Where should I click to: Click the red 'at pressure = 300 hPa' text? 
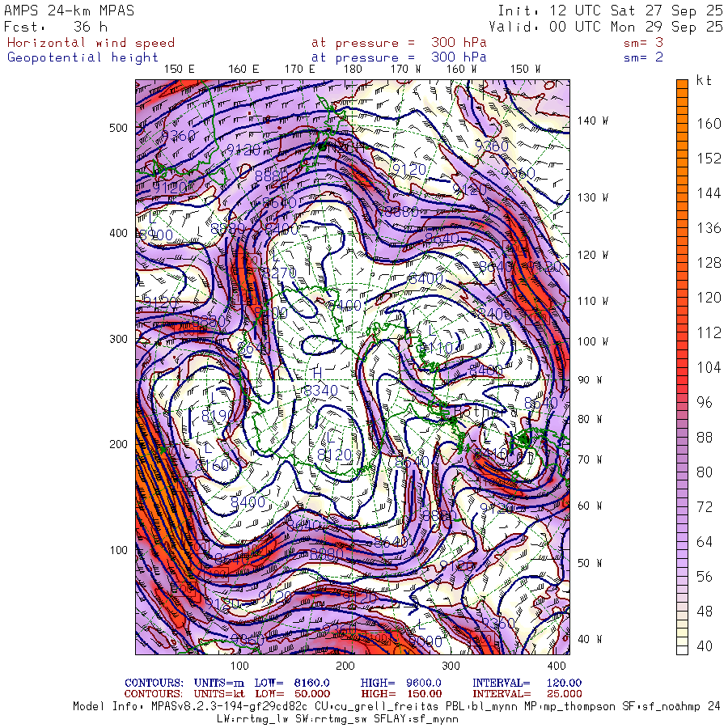click(399, 43)
